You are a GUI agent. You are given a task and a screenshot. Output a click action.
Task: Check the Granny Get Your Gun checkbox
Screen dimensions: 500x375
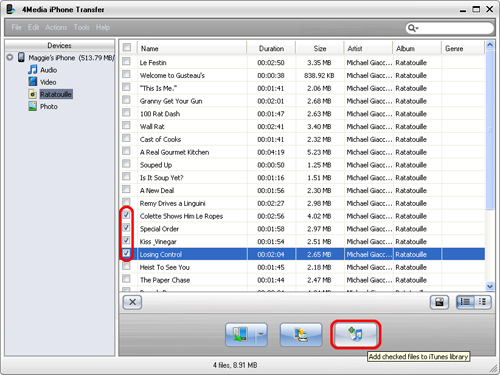pyautogui.click(x=126, y=99)
